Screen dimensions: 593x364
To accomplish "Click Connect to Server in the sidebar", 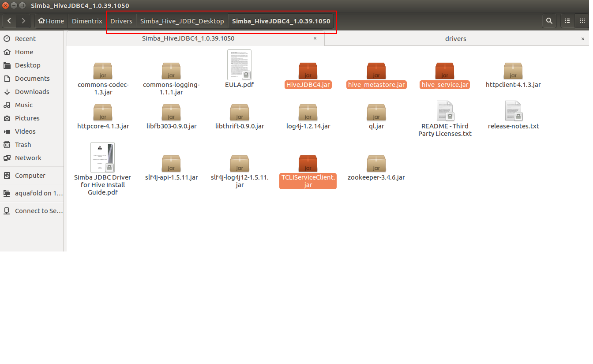I will click(32, 211).
